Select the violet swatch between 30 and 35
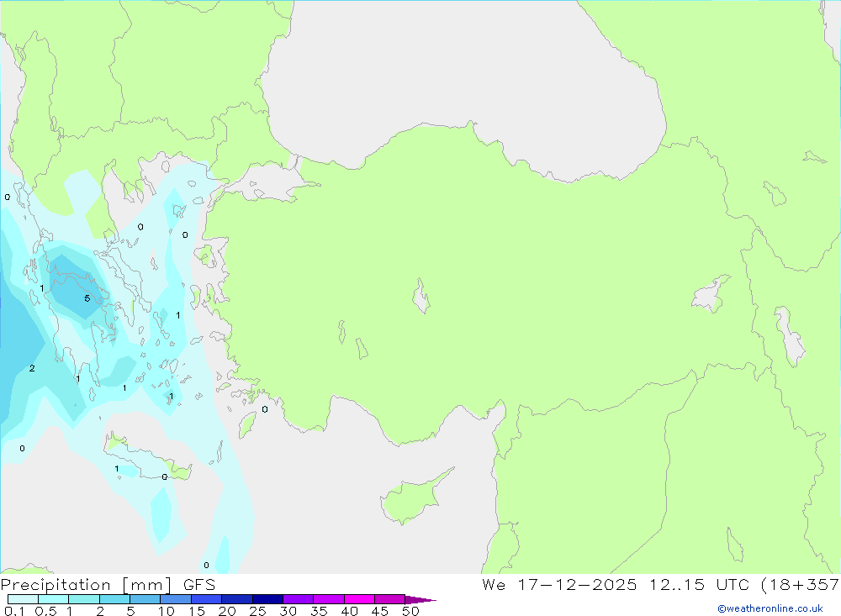The height and width of the screenshot is (616, 841). click(299, 599)
